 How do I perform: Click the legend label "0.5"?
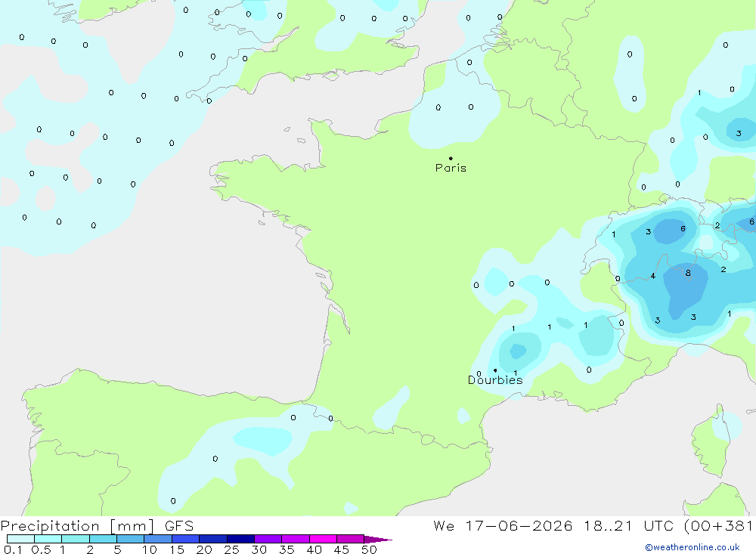[41, 549]
